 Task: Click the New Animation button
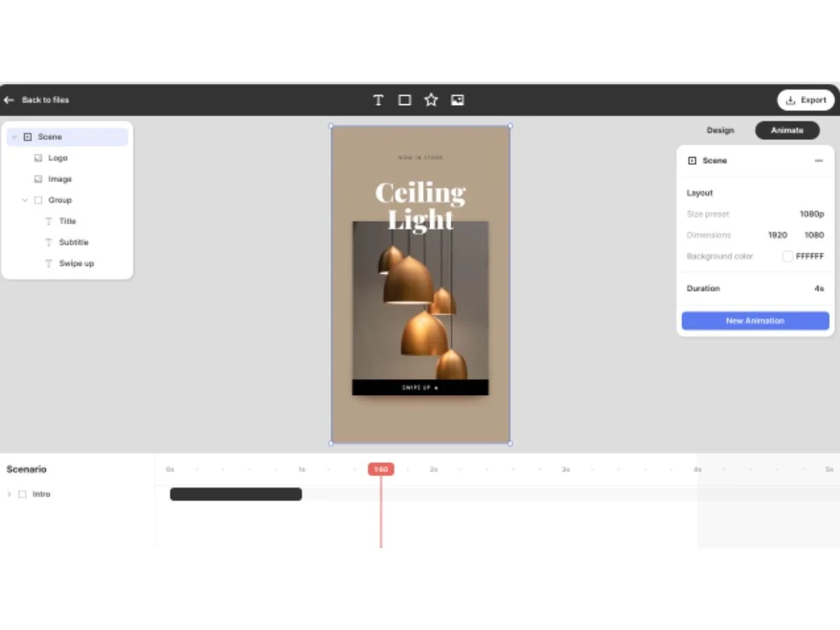click(754, 321)
